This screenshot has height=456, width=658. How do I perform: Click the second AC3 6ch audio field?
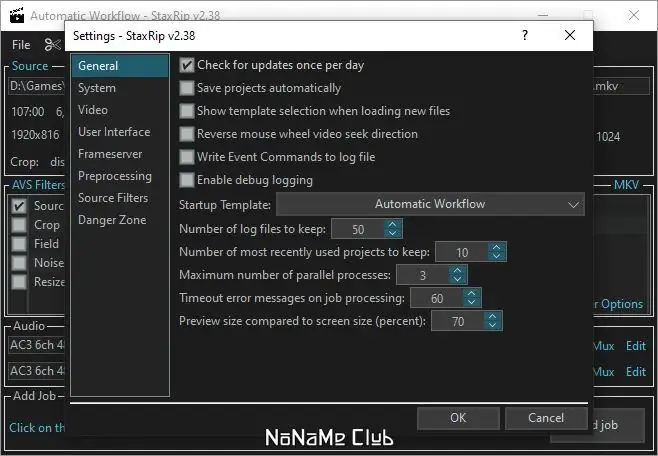click(x=37, y=371)
